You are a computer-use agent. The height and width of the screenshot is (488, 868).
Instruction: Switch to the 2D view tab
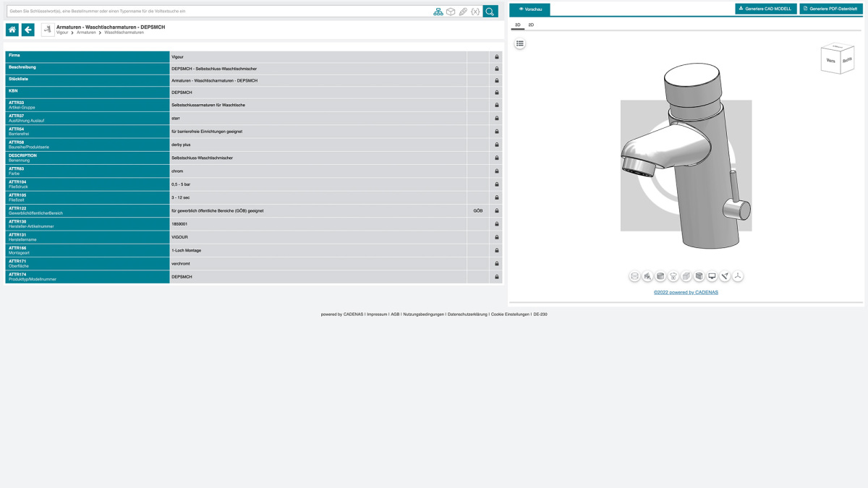[531, 25]
